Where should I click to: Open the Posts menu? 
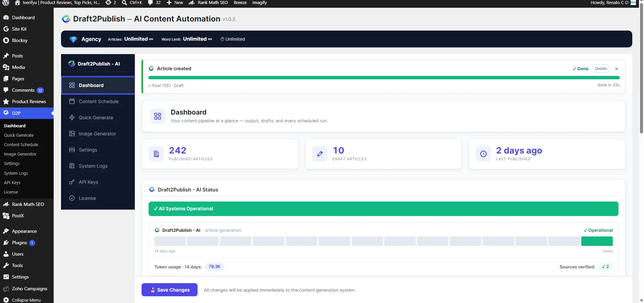(x=27, y=56)
